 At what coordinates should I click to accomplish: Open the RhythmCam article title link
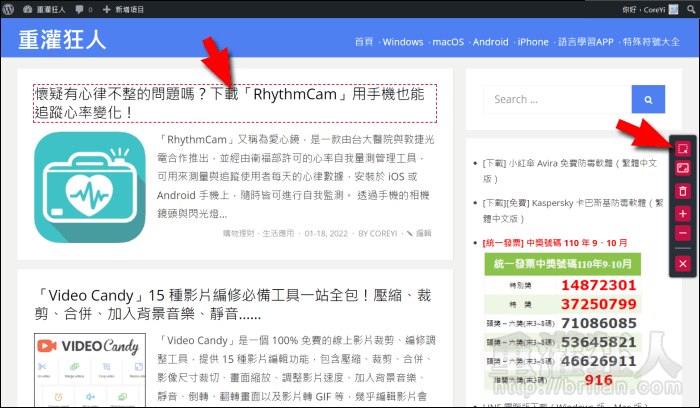coord(230,103)
